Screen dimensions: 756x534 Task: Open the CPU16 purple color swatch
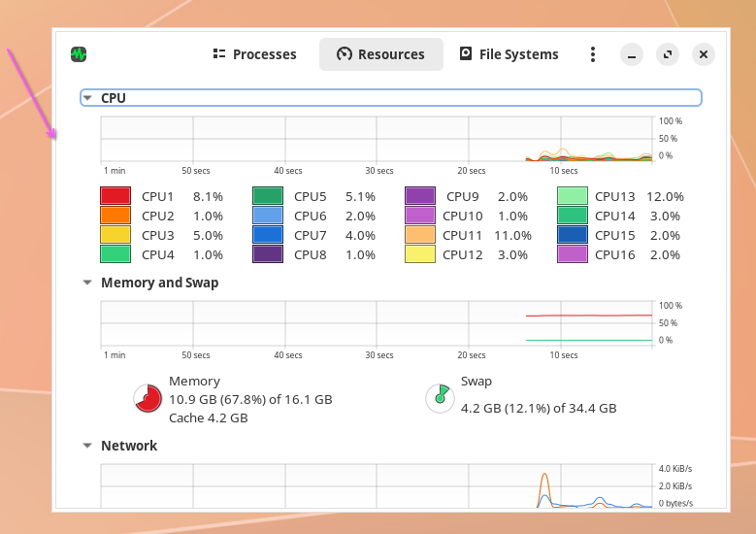[573, 254]
